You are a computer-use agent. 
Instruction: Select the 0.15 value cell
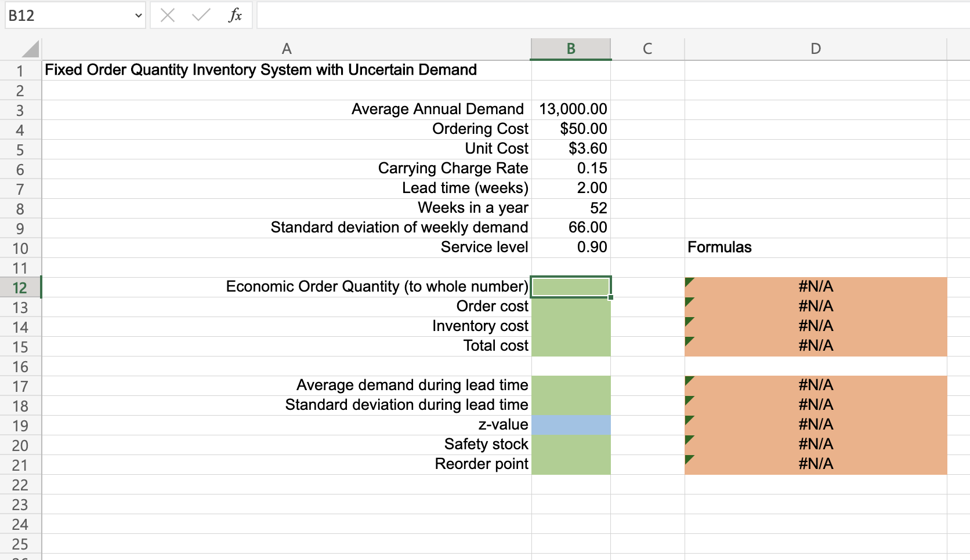point(571,169)
